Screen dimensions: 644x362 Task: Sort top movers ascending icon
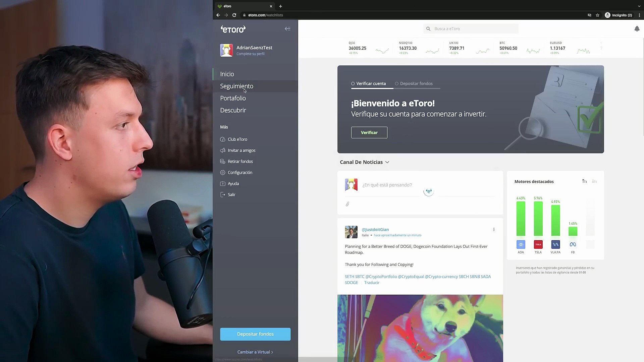tap(584, 181)
